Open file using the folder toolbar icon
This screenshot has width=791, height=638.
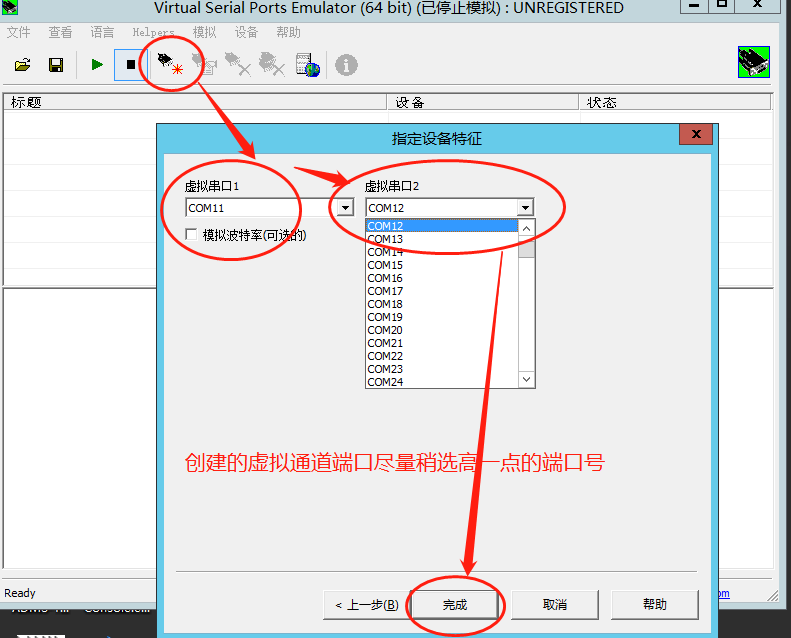point(23,65)
